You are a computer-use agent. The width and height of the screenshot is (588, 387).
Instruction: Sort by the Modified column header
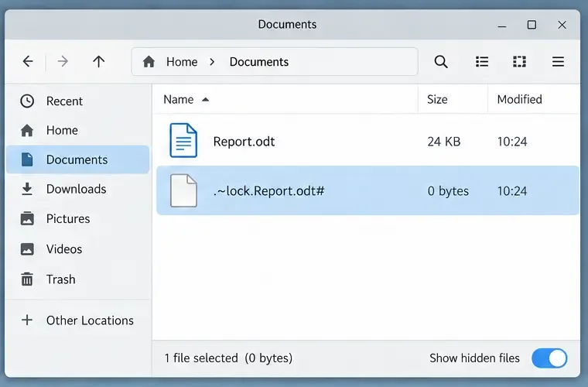519,99
